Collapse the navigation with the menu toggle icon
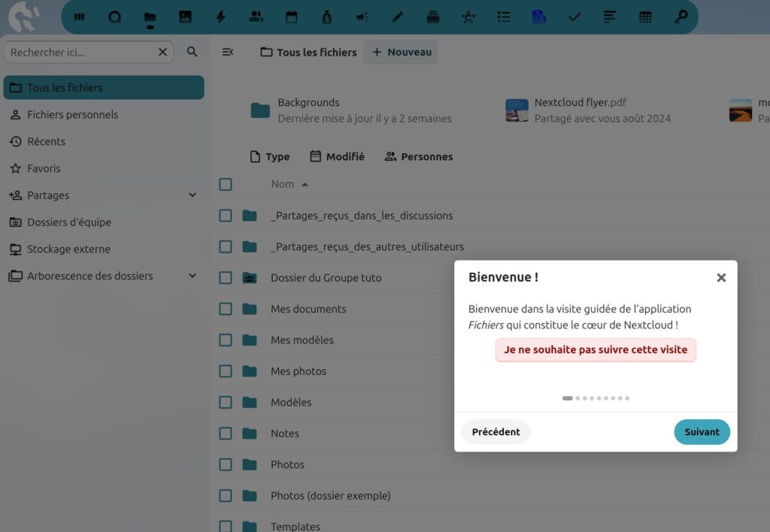770x532 pixels. pos(227,52)
